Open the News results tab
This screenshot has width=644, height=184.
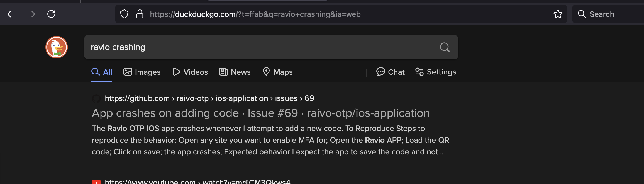[235, 72]
